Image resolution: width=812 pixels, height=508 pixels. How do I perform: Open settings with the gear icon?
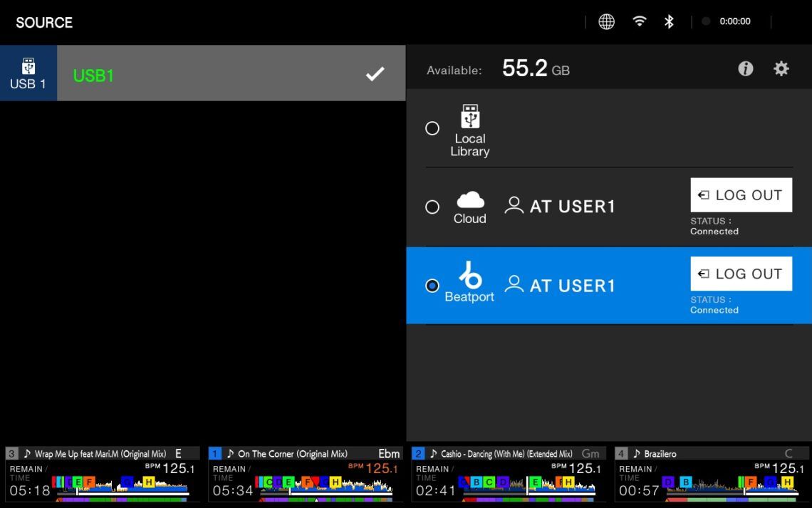point(781,69)
